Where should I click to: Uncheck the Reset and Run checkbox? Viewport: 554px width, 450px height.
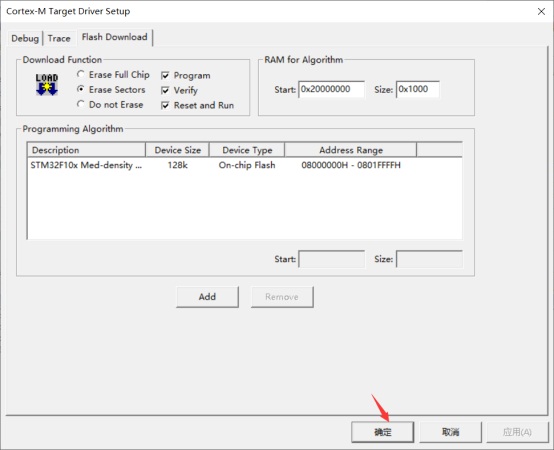[x=165, y=105]
